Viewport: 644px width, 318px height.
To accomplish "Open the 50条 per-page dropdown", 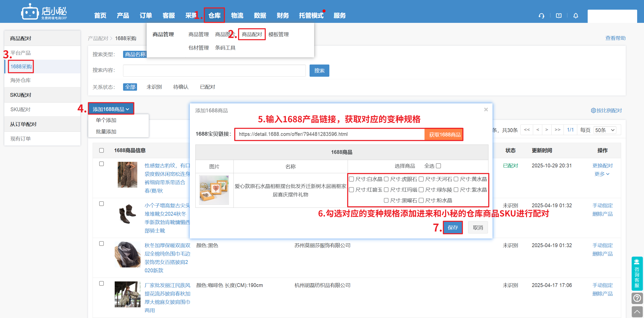I will tap(605, 130).
